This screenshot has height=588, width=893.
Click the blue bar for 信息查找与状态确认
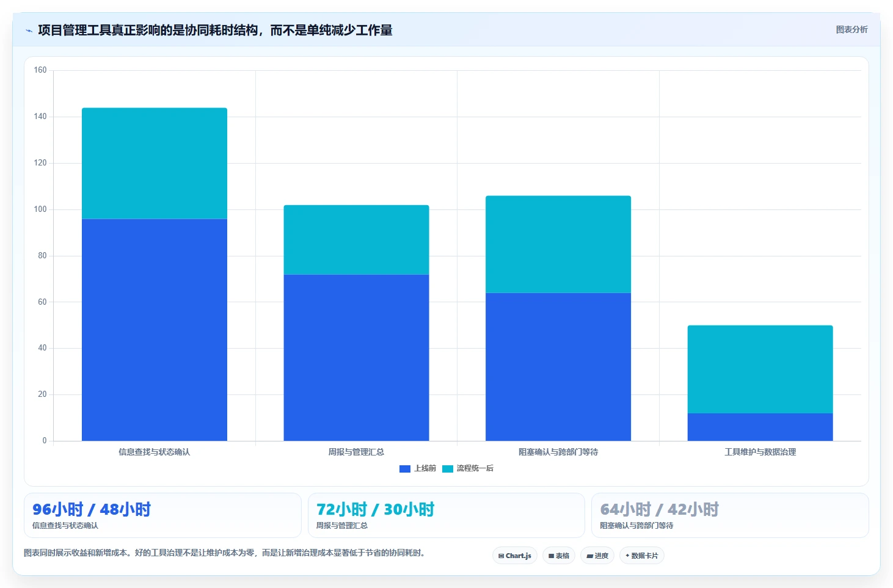155,330
